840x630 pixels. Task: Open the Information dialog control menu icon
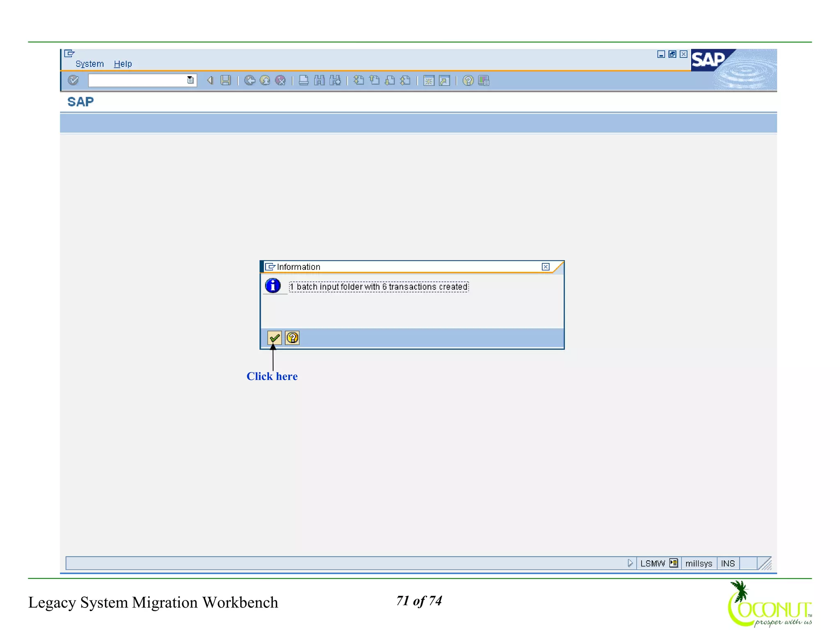(x=270, y=267)
